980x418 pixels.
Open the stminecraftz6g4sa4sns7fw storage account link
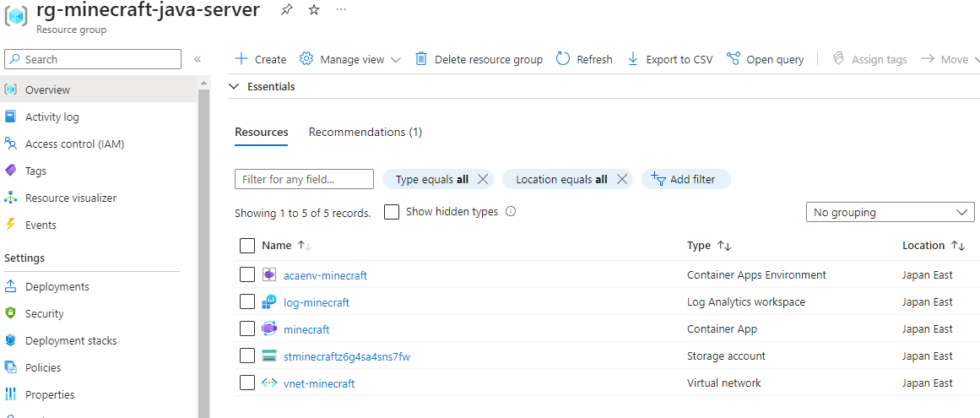pyautogui.click(x=347, y=356)
